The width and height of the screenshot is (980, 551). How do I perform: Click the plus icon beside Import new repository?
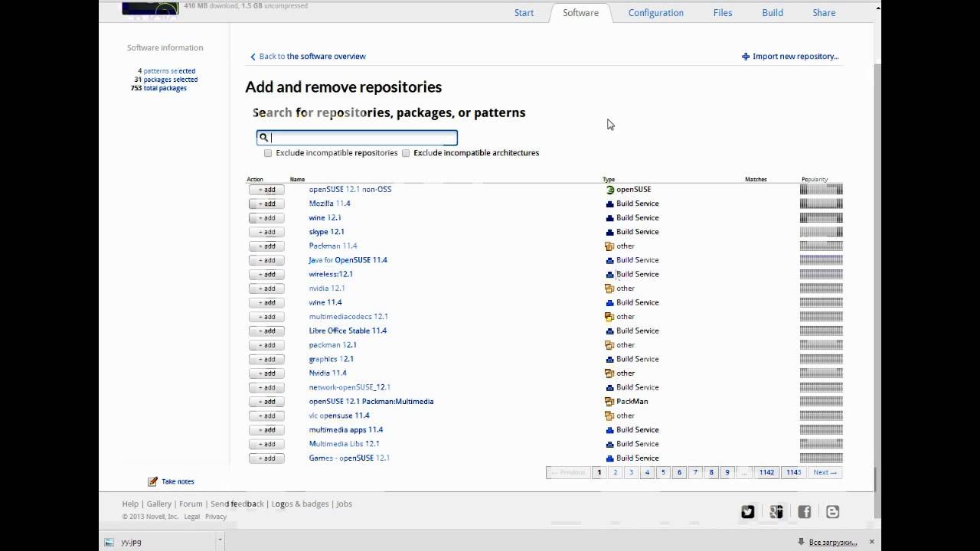[746, 57]
